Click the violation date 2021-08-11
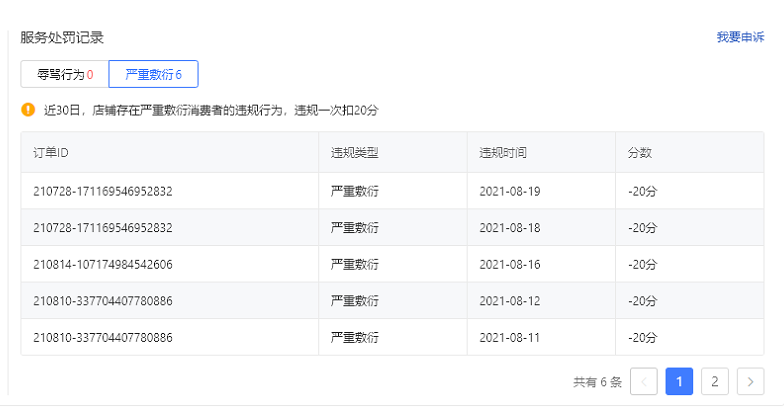 [509, 338]
